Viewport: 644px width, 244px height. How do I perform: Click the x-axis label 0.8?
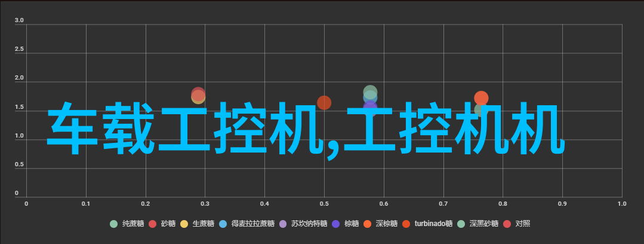point(503,204)
